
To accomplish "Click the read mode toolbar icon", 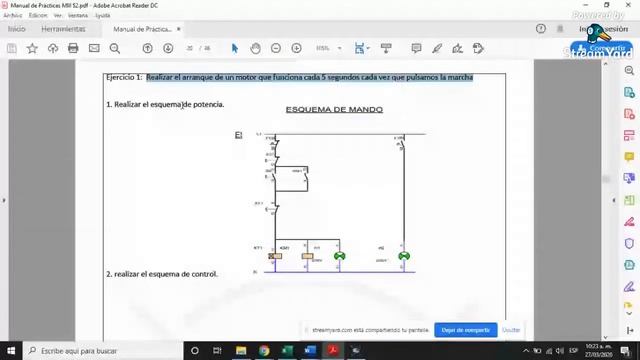I will [x=386, y=49].
